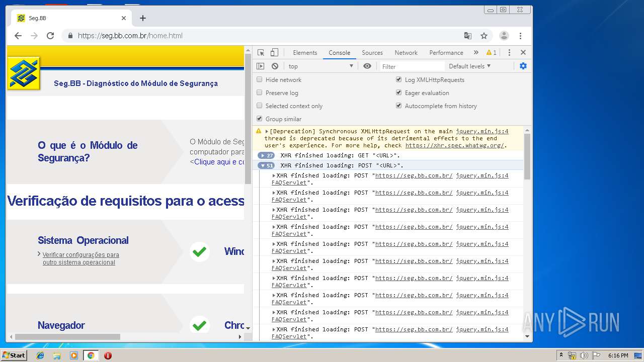Bookmark this page with the star icon
Image resolution: width=644 pixels, height=362 pixels.
click(484, 36)
